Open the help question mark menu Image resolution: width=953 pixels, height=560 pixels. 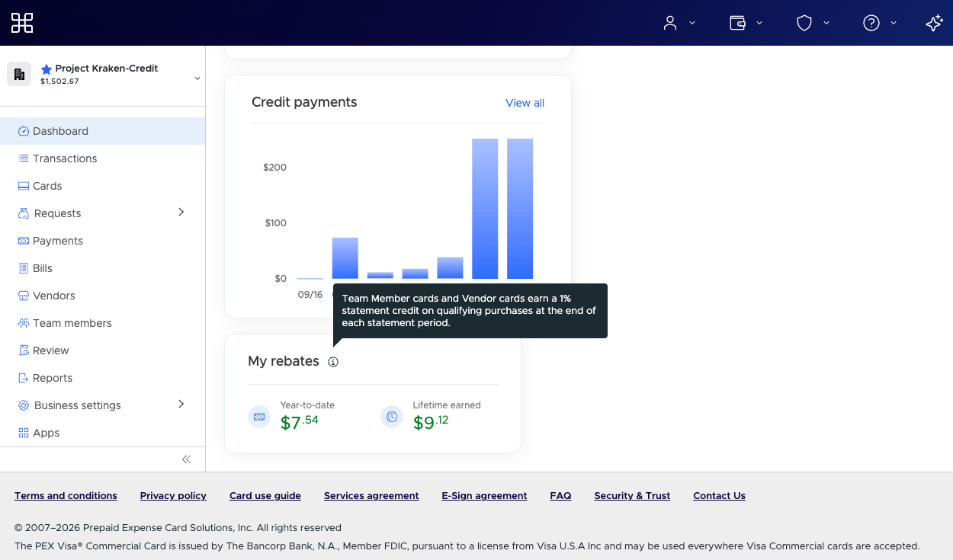[880, 23]
